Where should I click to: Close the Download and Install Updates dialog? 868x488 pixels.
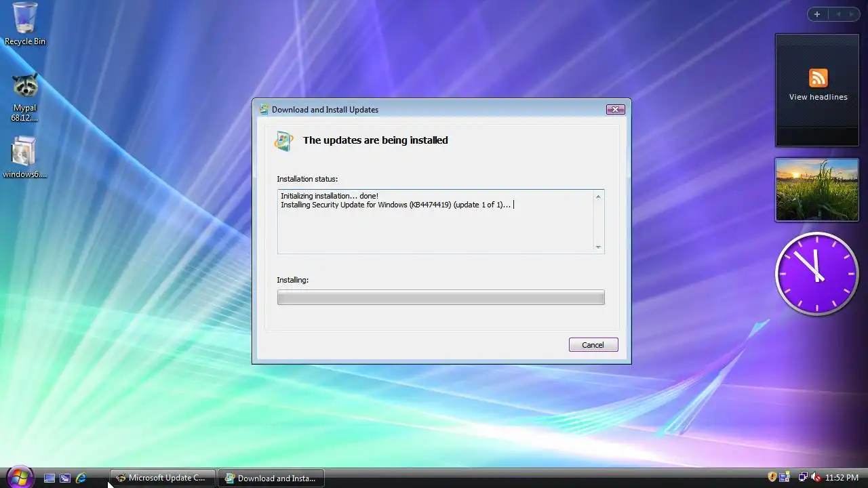click(x=615, y=109)
